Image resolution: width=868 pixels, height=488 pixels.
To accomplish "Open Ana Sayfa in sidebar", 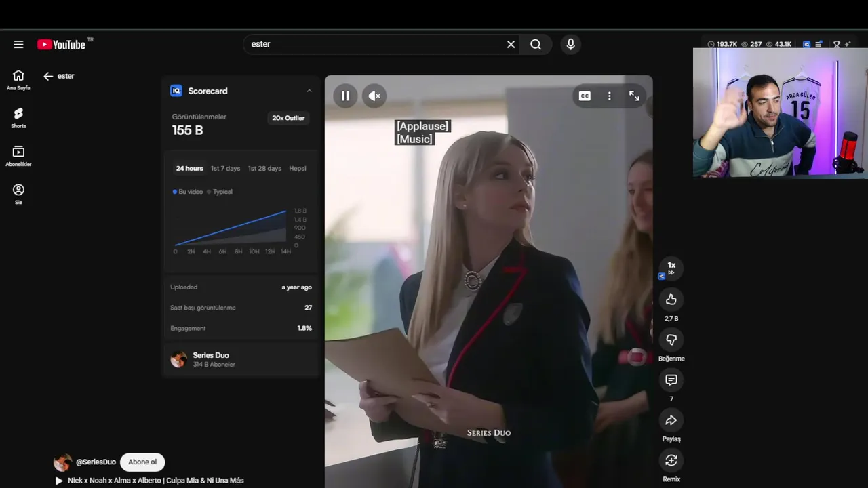I will [x=18, y=80].
